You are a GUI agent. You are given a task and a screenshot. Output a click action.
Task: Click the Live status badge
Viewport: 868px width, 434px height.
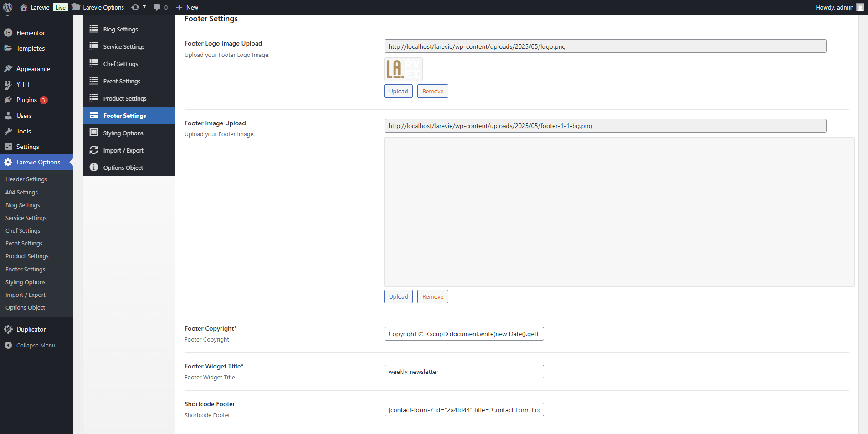[x=61, y=7]
